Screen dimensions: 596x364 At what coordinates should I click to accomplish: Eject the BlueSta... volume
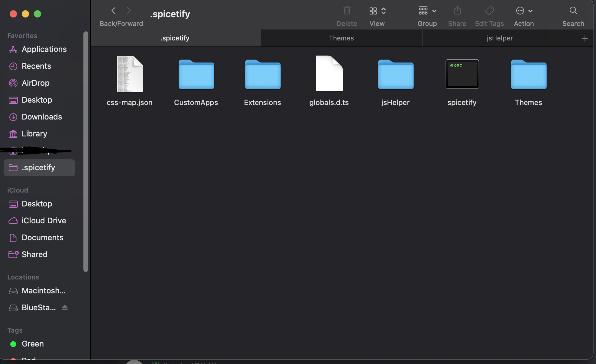click(65, 308)
